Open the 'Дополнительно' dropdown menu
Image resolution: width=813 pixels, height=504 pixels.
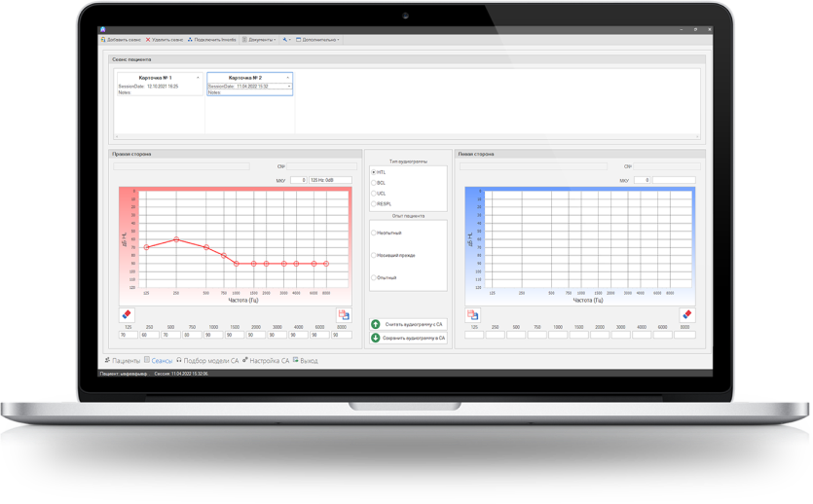[318, 40]
